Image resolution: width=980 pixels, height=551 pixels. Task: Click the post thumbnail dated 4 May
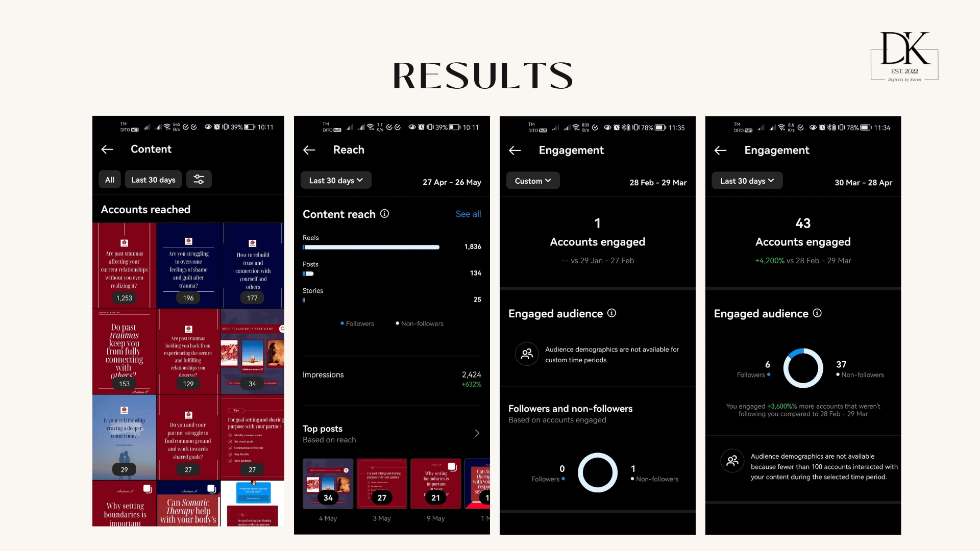(328, 484)
